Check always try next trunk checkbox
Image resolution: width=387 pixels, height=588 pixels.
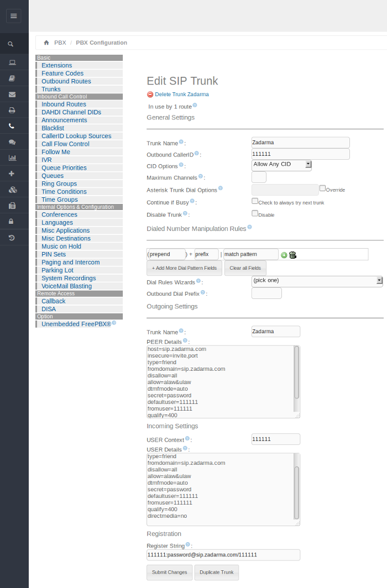point(255,201)
